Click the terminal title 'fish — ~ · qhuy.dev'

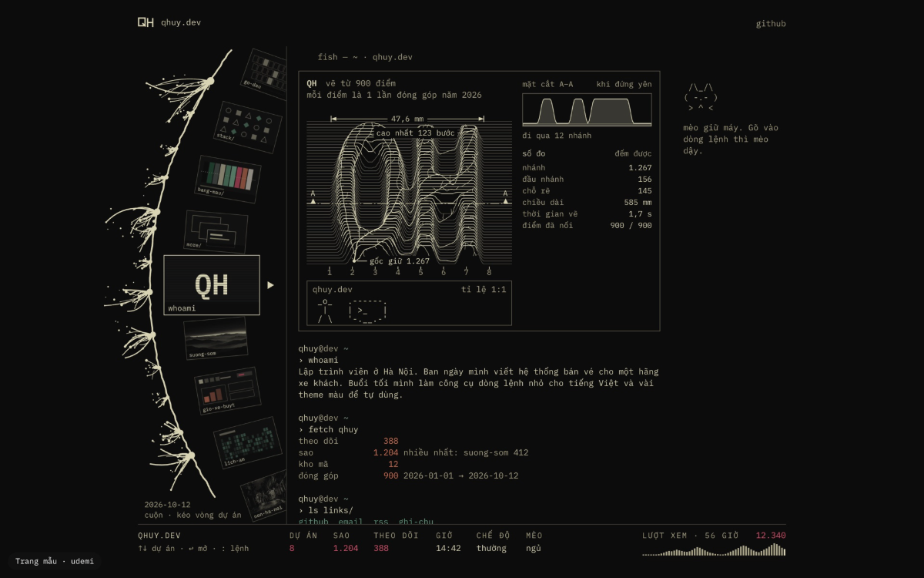365,57
